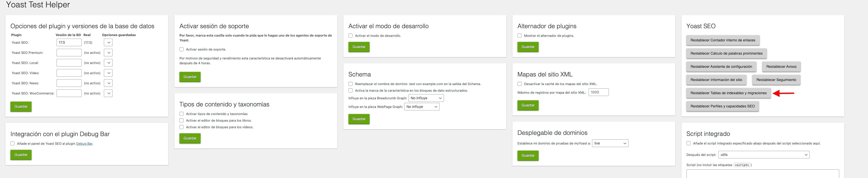Check the Debug Bar panel integration box
868x178 pixels.
click(12, 143)
